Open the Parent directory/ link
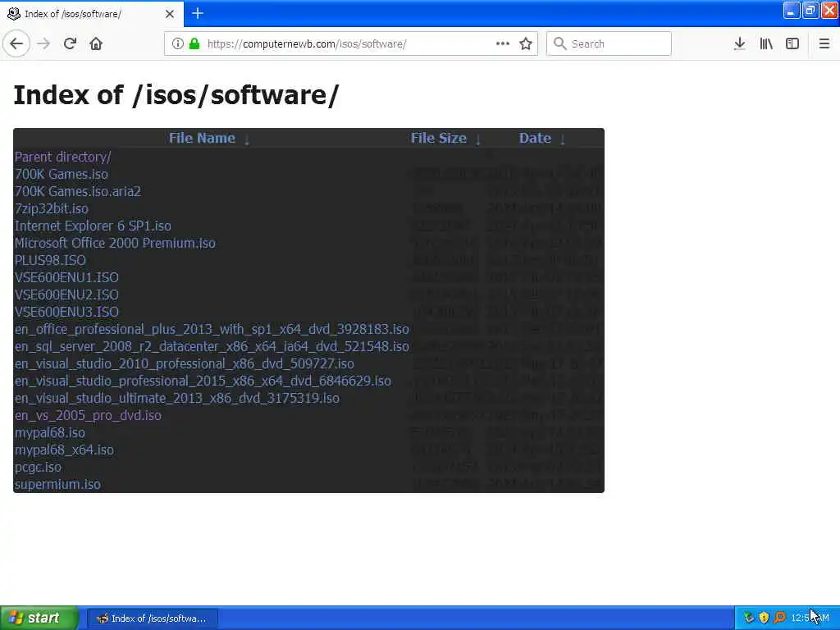The height and width of the screenshot is (630, 840). click(x=62, y=157)
